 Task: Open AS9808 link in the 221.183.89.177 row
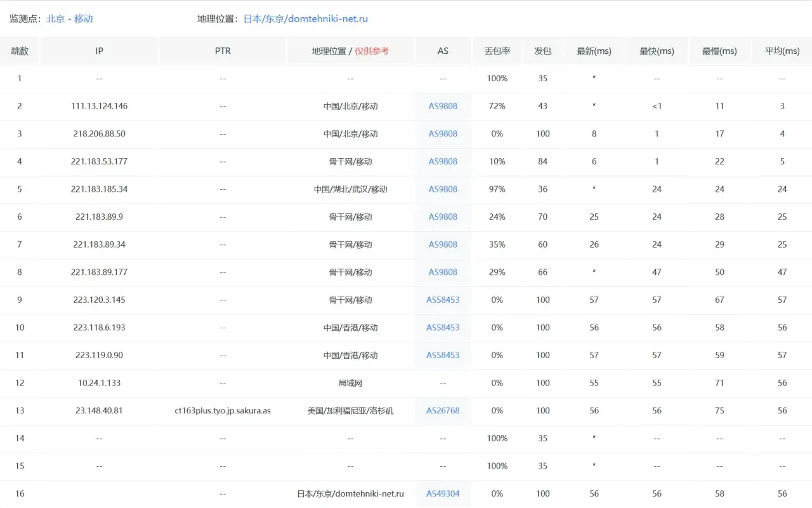pyautogui.click(x=443, y=272)
